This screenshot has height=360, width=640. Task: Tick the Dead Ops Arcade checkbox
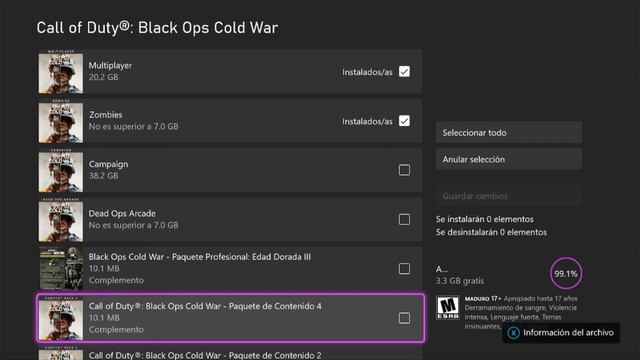(404, 219)
